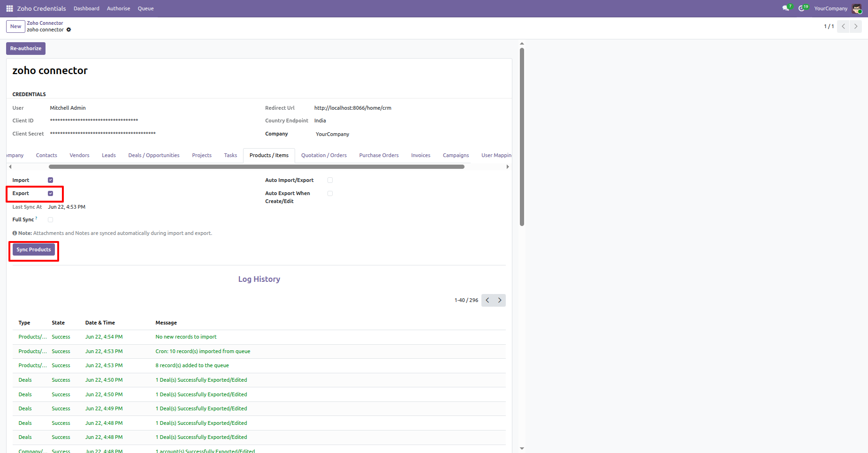
Task: Click the Last Sync At date value
Action: click(67, 207)
